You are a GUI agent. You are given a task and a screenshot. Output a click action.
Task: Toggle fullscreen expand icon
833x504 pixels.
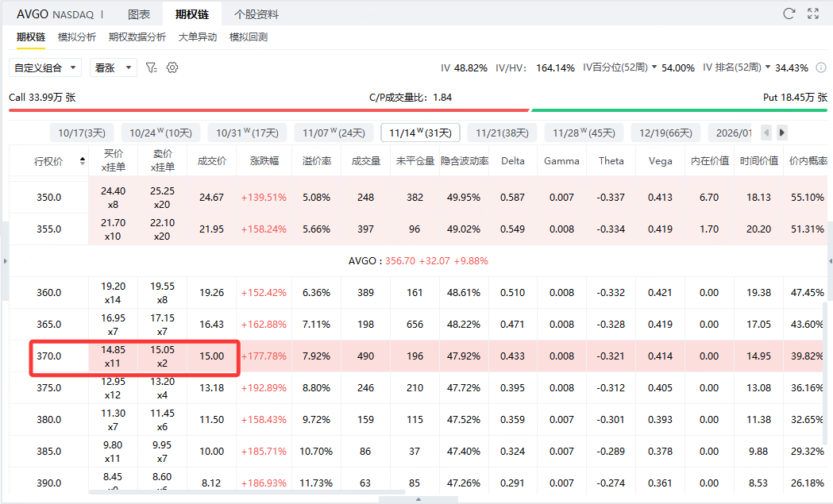(x=813, y=13)
